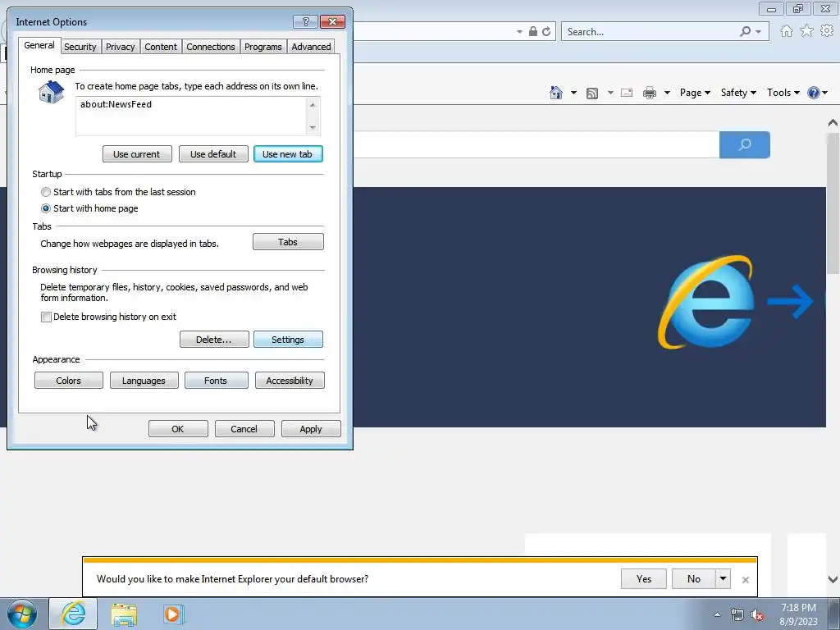Open Accessibility button

pyautogui.click(x=290, y=381)
